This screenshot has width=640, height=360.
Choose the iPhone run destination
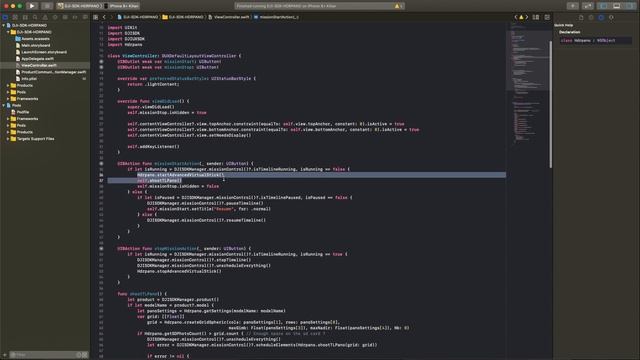(x=121, y=6)
